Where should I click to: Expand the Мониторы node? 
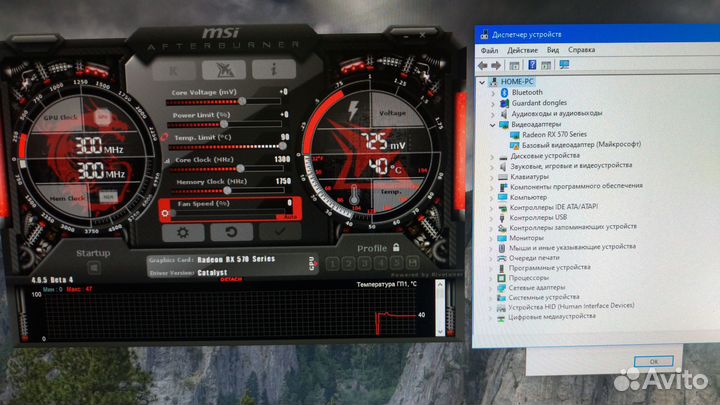point(491,239)
